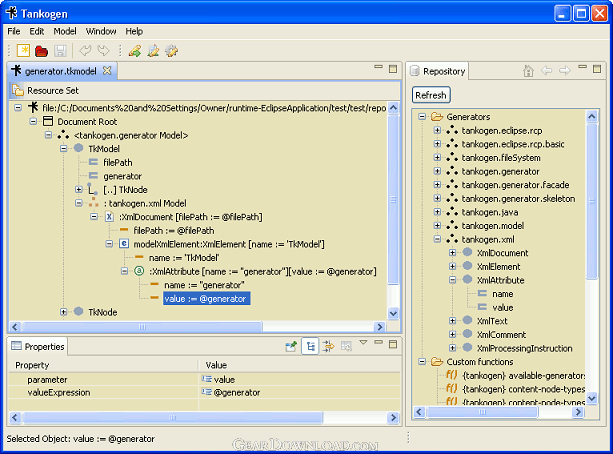Click the Document Root icon

tap(48, 121)
